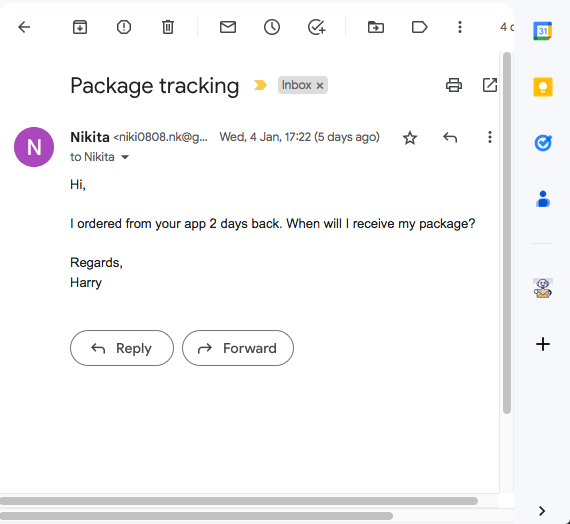Report this email as spam

tap(124, 27)
